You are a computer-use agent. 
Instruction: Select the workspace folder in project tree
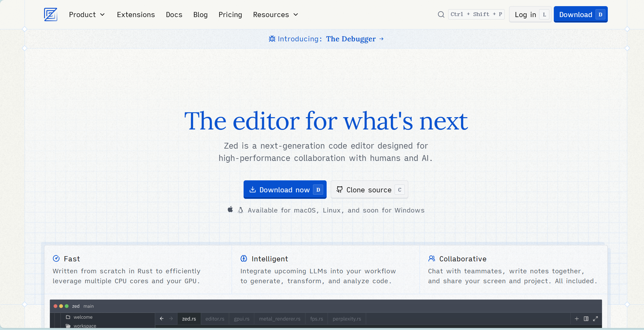point(85,326)
